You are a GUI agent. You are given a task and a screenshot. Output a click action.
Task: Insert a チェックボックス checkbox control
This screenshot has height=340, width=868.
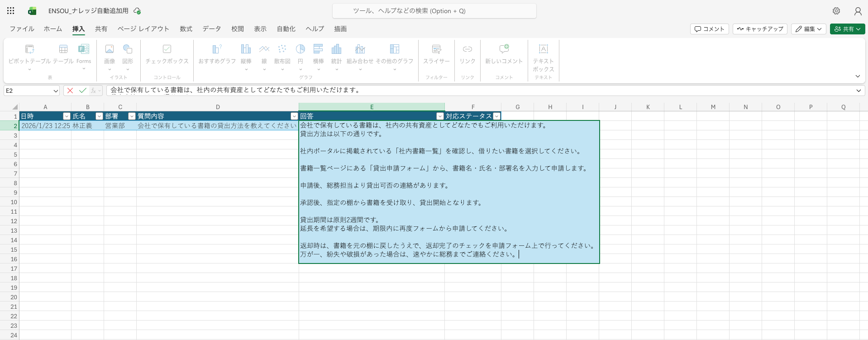point(167,49)
